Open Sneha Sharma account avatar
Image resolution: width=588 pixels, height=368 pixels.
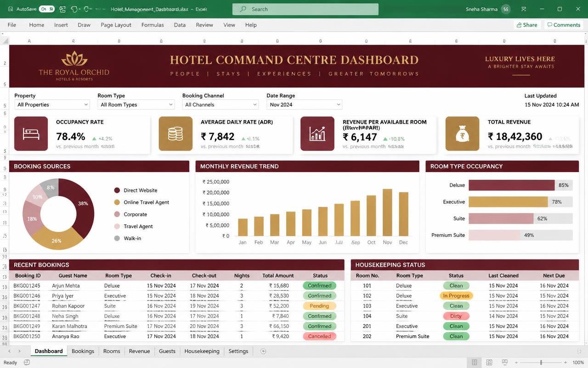coord(506,9)
